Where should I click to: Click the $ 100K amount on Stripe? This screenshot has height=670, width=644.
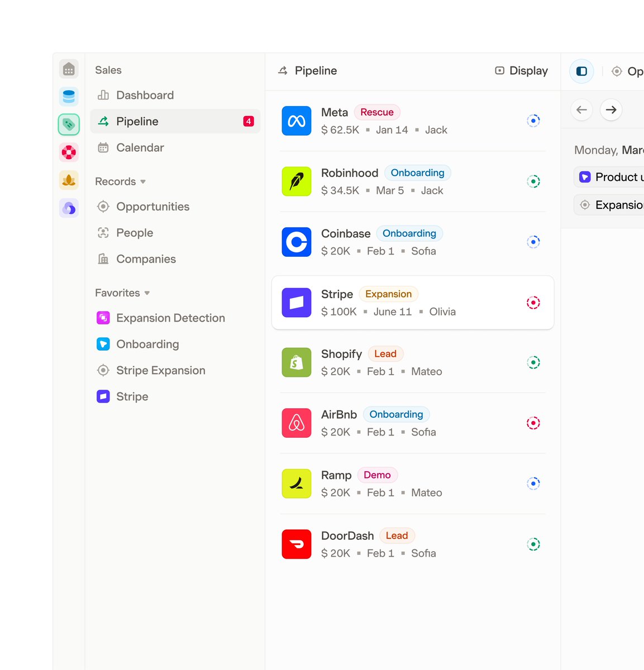339,312
